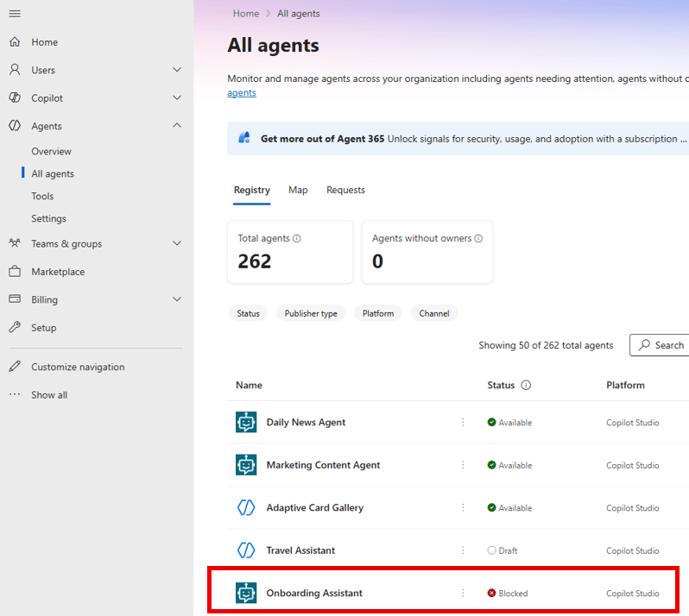The image size is (689, 616).
Task: Click the Daily News Agent bot icon
Action: coord(246,422)
